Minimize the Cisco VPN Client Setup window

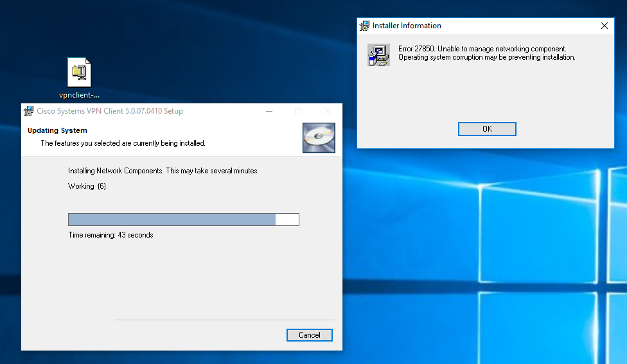coord(269,111)
